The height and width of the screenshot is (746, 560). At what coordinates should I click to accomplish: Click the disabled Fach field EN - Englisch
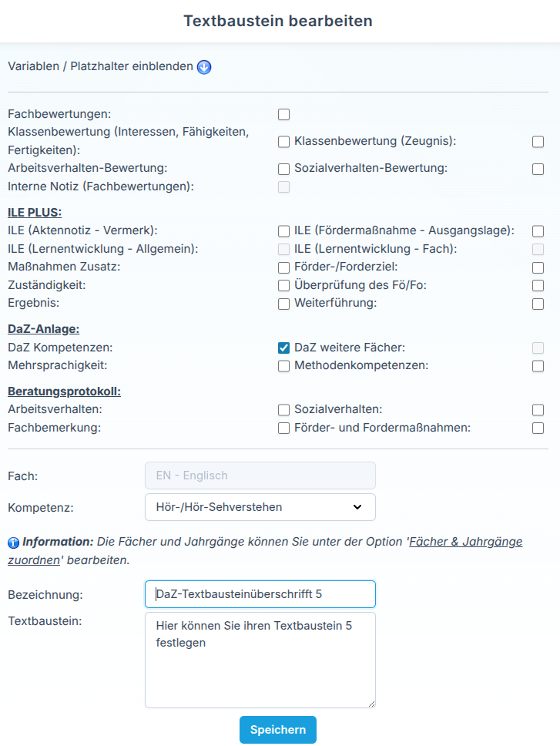click(260, 475)
